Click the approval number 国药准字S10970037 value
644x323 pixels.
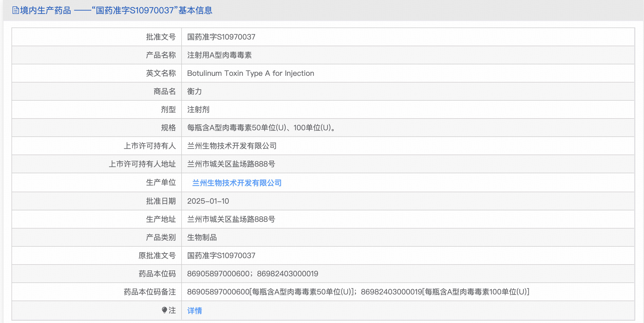221,37
